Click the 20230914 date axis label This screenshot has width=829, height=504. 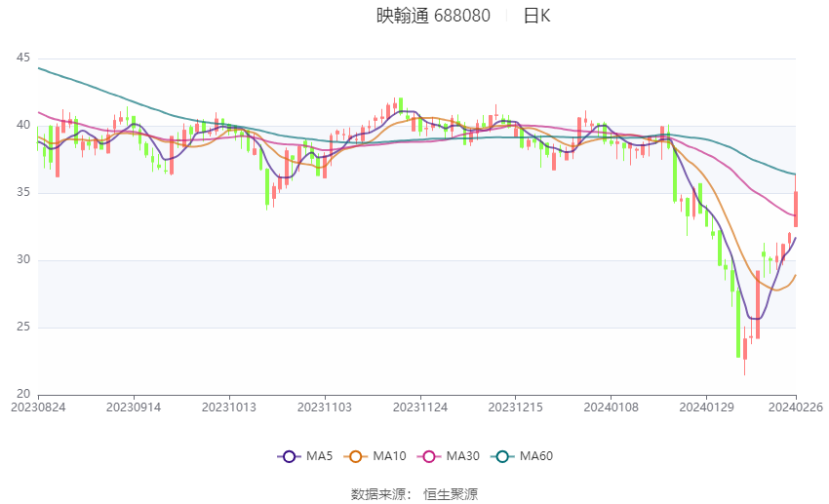click(x=134, y=407)
